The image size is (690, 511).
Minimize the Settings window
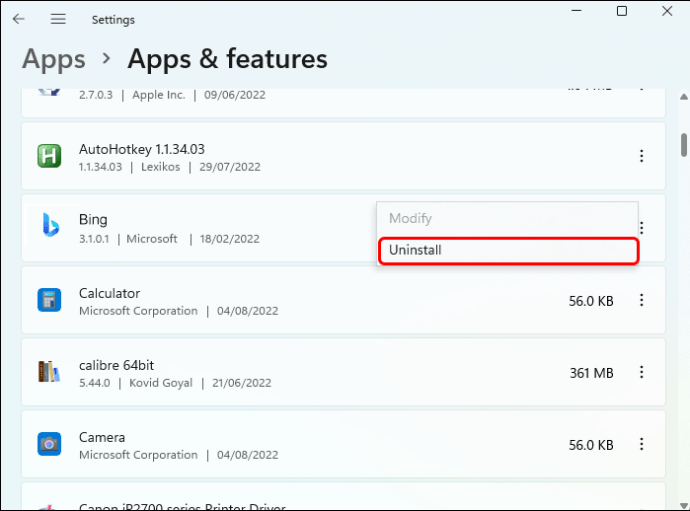coord(575,11)
